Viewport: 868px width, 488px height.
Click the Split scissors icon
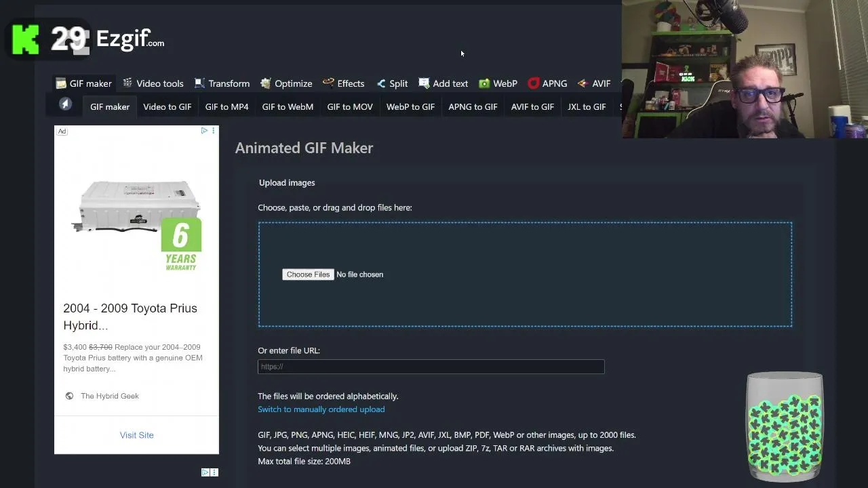tap(381, 83)
